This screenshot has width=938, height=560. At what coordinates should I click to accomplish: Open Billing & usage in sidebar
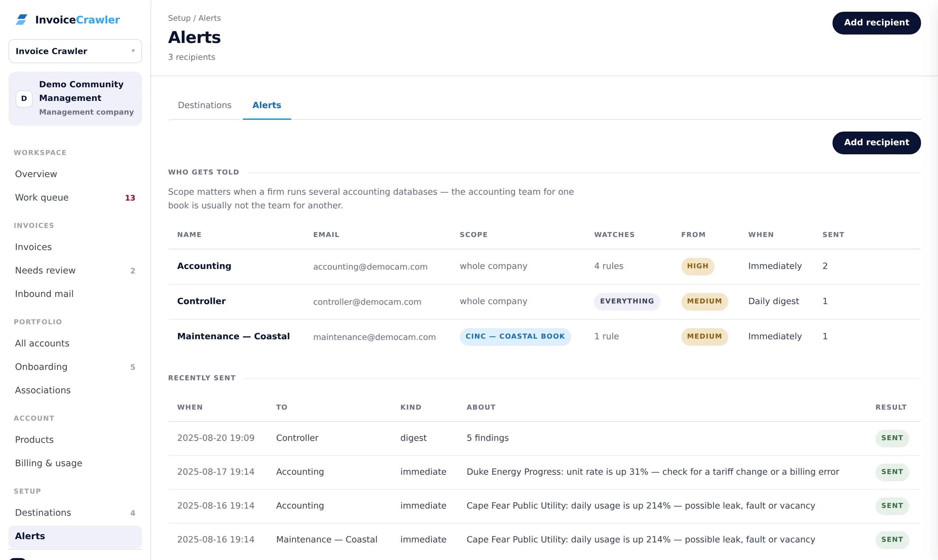point(75,463)
